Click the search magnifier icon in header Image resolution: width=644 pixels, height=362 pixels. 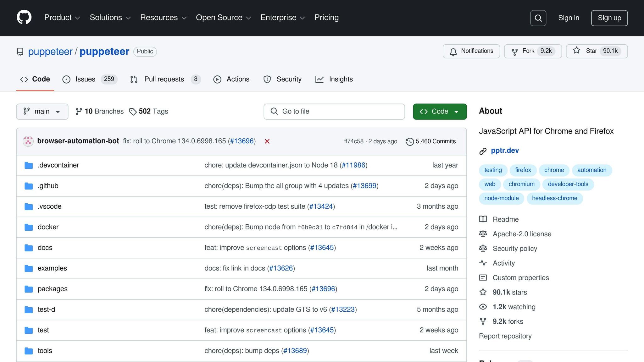pos(538,18)
